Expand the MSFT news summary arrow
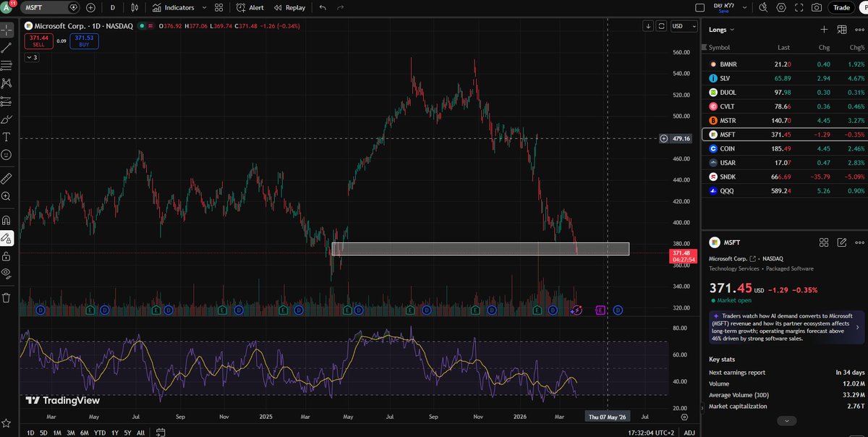Viewport: 868px width, 437px height. (858, 327)
